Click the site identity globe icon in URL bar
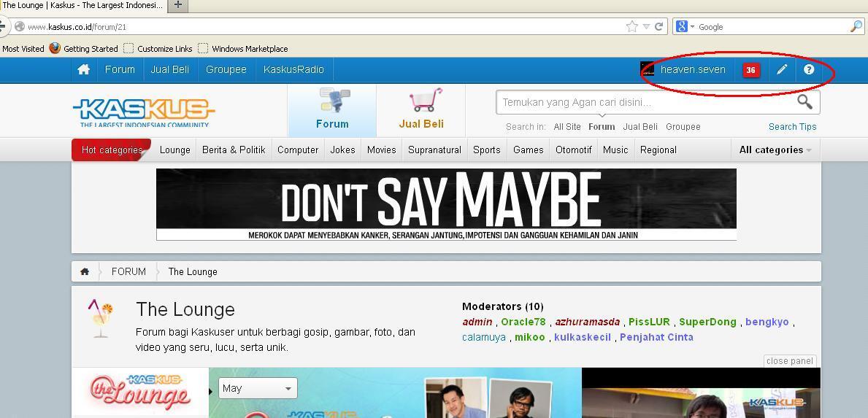This screenshot has height=418, width=868. (20, 26)
